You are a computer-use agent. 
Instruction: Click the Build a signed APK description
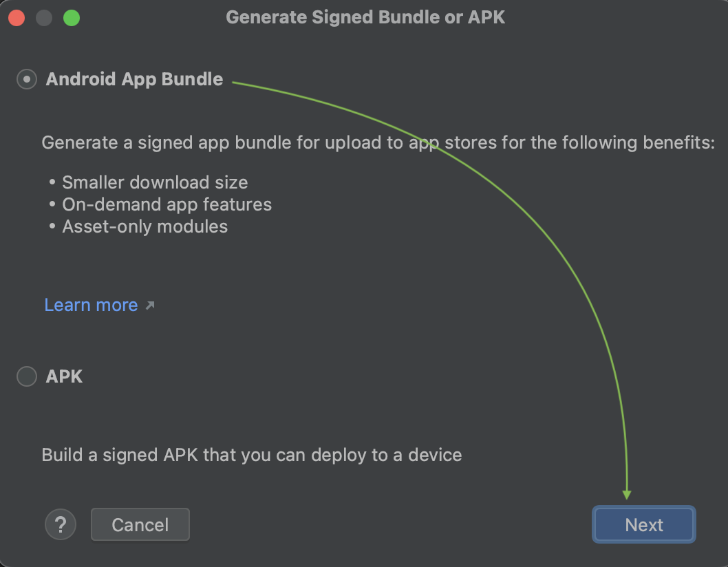(251, 455)
